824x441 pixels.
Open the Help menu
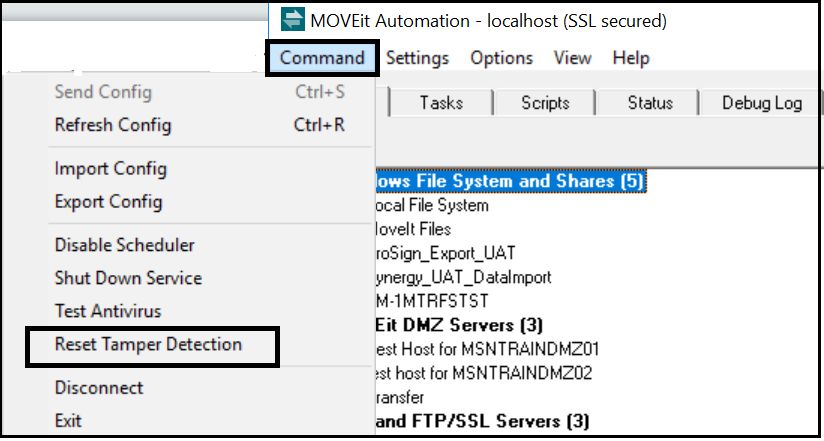click(631, 58)
